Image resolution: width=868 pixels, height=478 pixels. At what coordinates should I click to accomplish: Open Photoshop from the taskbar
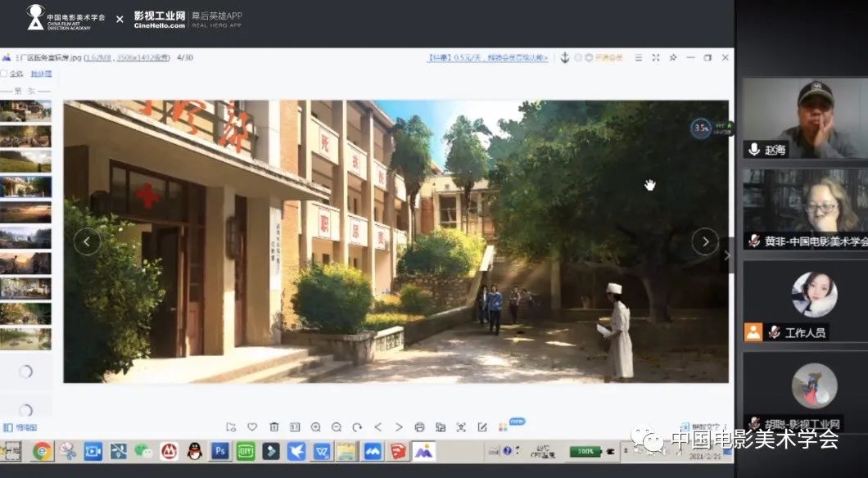coord(219,451)
